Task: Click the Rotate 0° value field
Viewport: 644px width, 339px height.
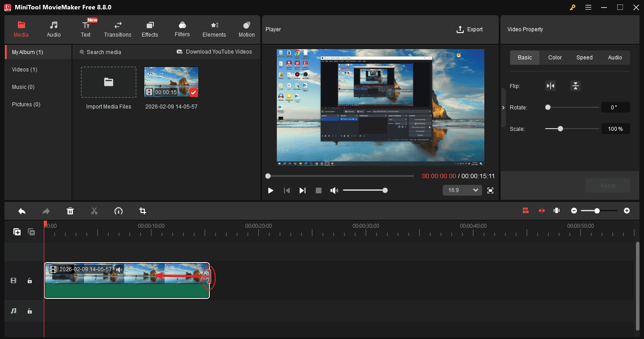Action: [615, 107]
